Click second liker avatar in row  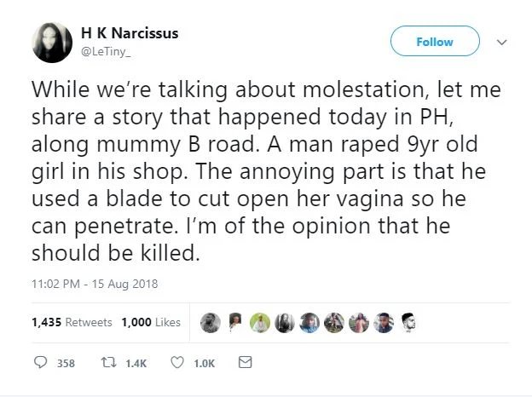235,322
